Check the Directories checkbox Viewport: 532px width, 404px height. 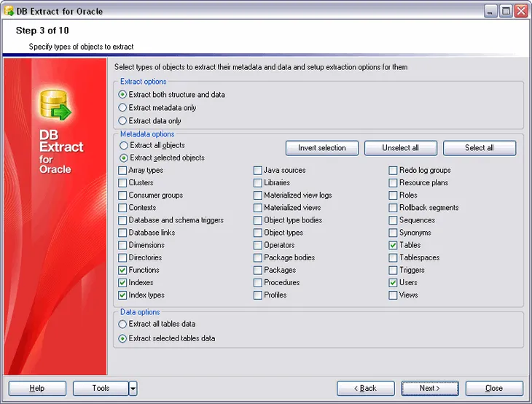click(x=122, y=257)
